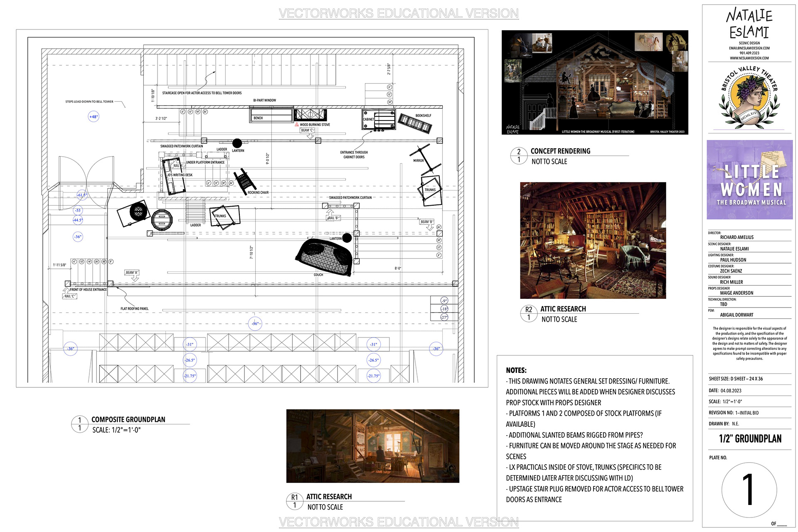Open the concept rendering image
The image size is (798, 532).
coord(595,82)
